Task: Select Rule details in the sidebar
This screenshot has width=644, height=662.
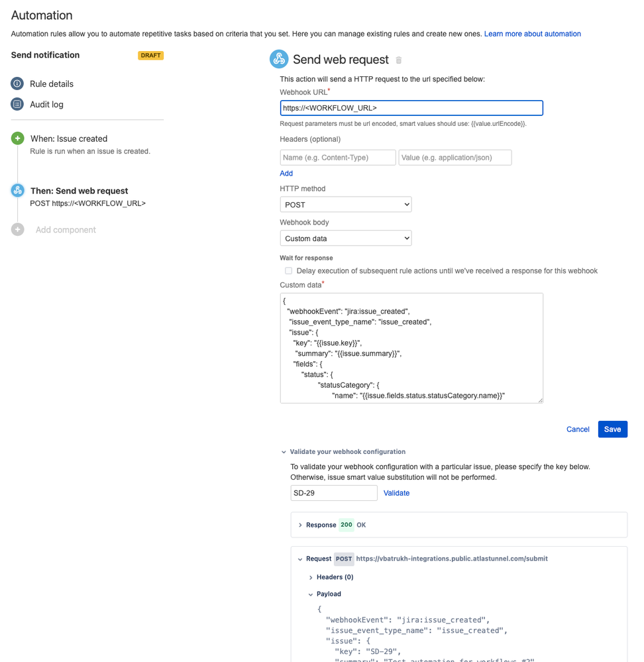Action: coord(53,83)
